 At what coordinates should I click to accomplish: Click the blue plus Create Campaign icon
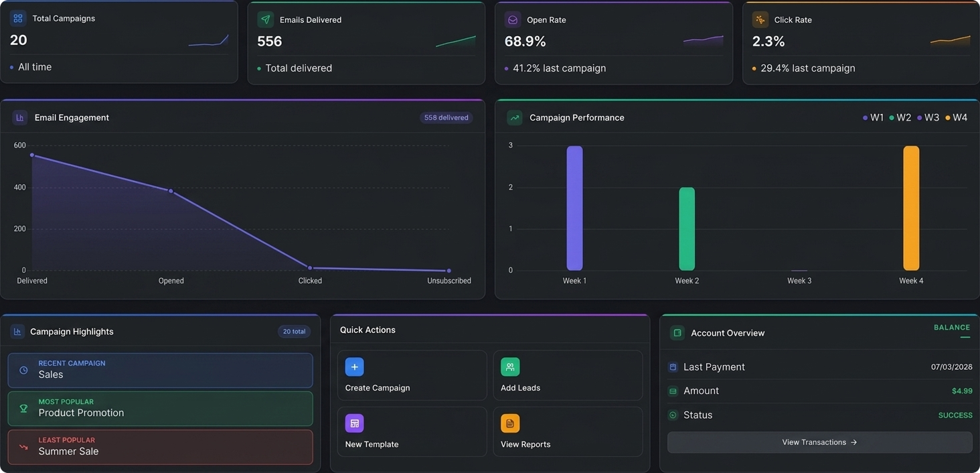coord(355,367)
